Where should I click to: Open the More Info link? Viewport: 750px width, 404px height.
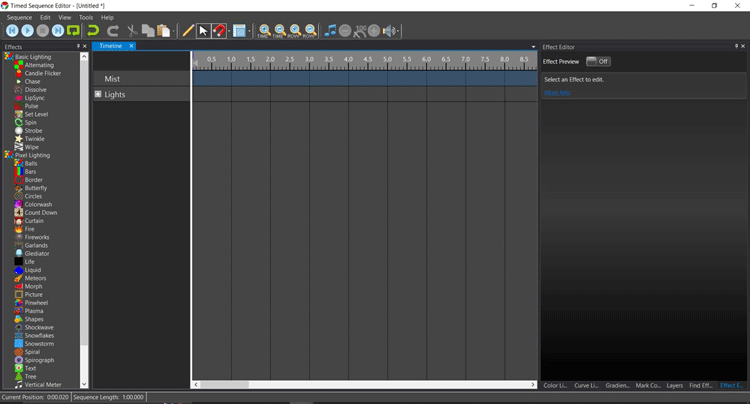(x=557, y=93)
